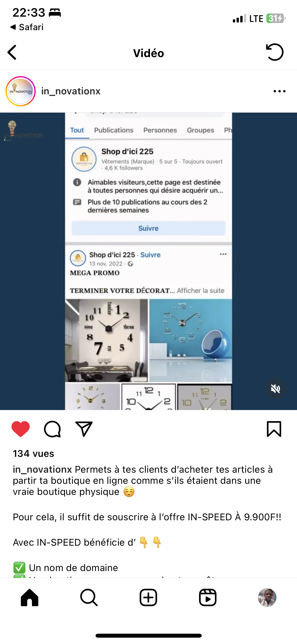Tap the 134 vues count

click(34, 453)
